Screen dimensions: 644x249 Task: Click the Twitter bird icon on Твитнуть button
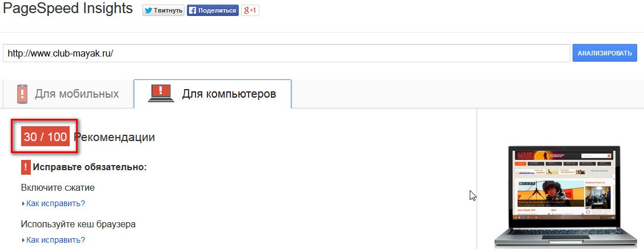pos(149,11)
